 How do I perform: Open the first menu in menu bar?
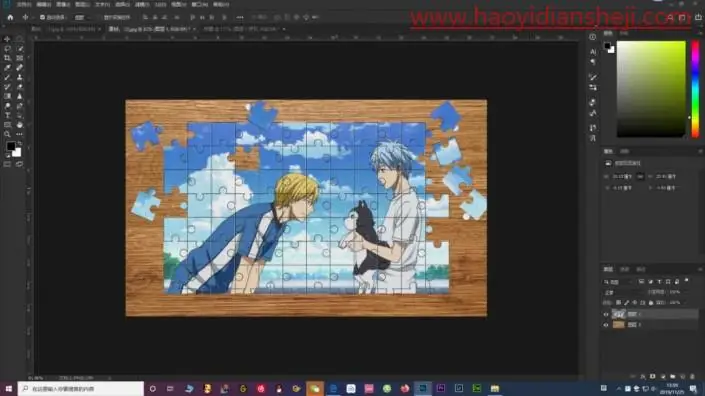click(x=23, y=4)
